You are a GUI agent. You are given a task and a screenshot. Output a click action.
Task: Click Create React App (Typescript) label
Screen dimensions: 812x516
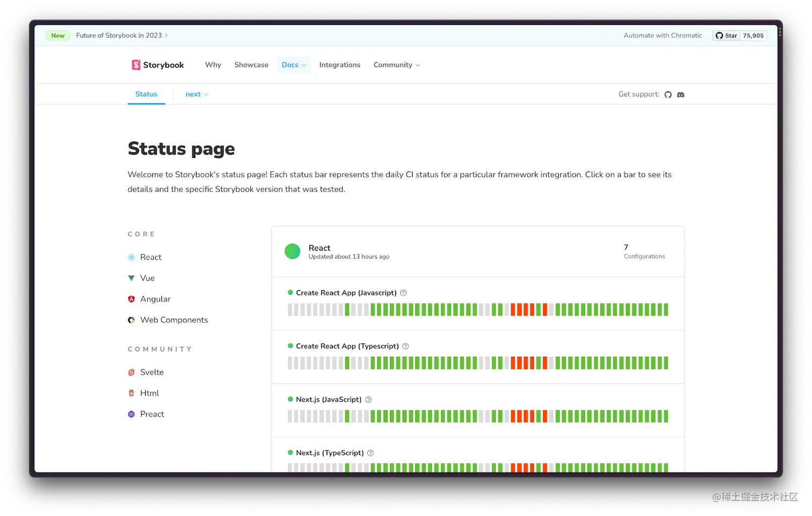point(347,346)
